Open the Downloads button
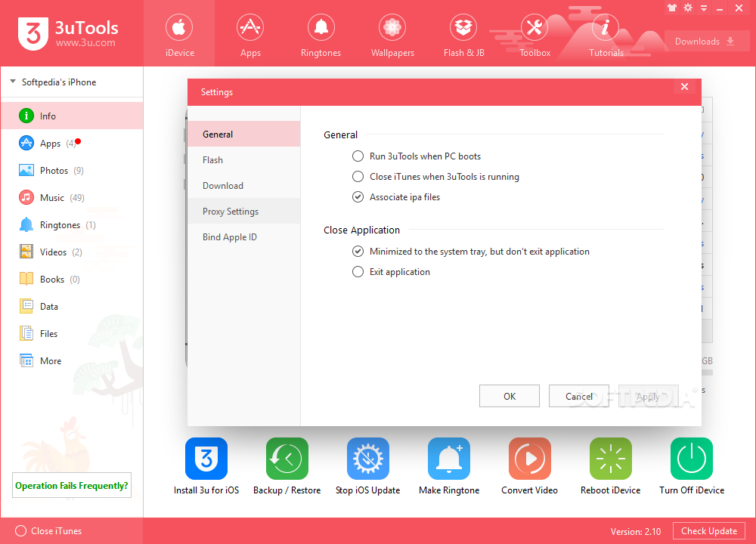Screen dimensions: 756x544 (707, 42)
